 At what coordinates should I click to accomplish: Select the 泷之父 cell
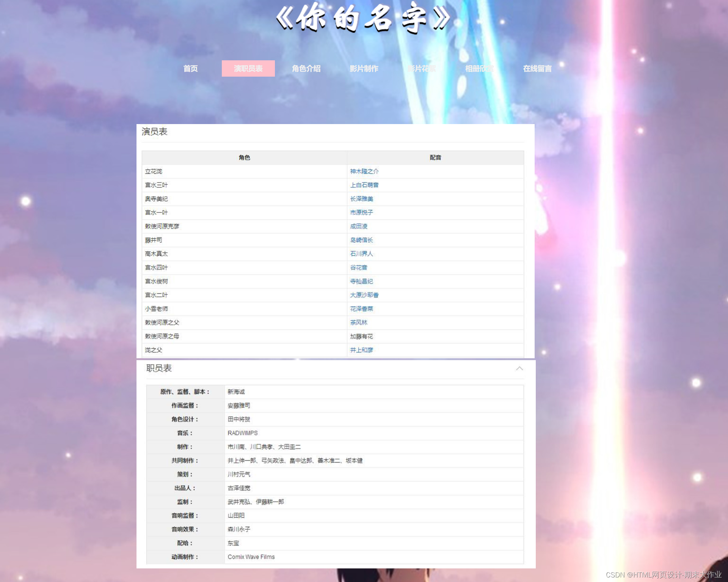tap(245, 350)
